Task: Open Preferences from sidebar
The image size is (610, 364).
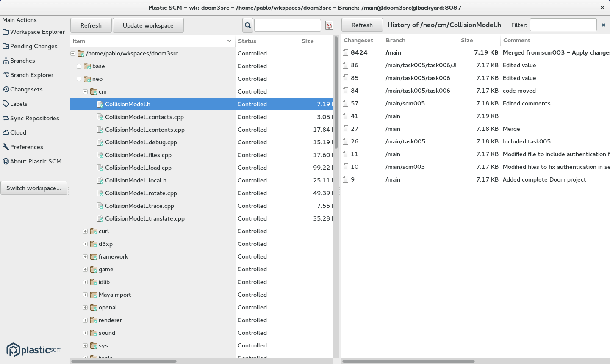Action: click(23, 147)
